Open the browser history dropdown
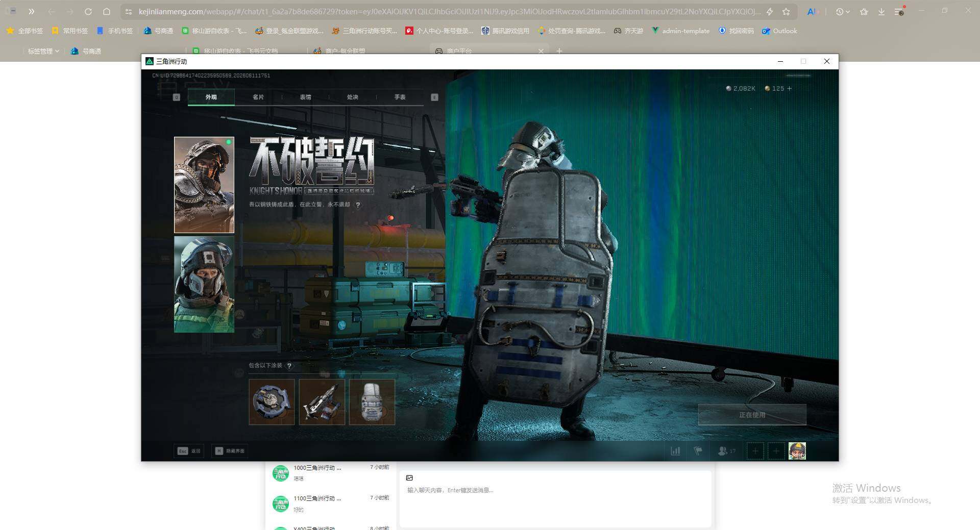The height and width of the screenshot is (530, 980). (x=843, y=11)
